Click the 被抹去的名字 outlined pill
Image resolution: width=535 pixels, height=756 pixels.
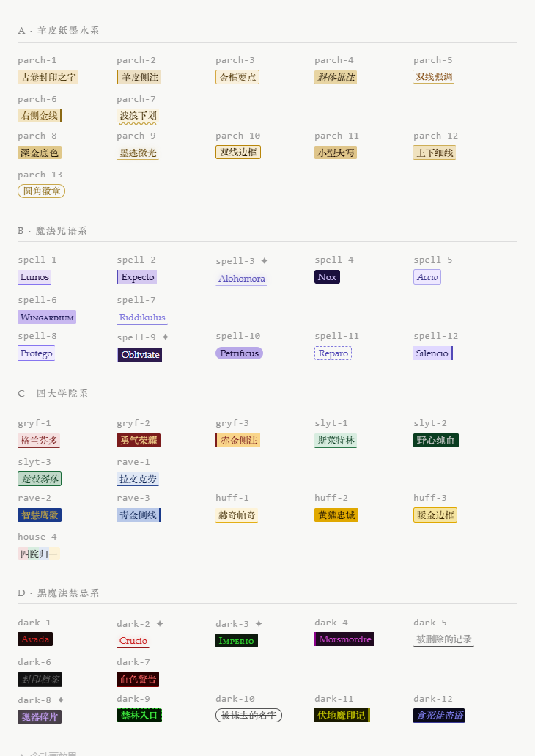pyautogui.click(x=248, y=716)
